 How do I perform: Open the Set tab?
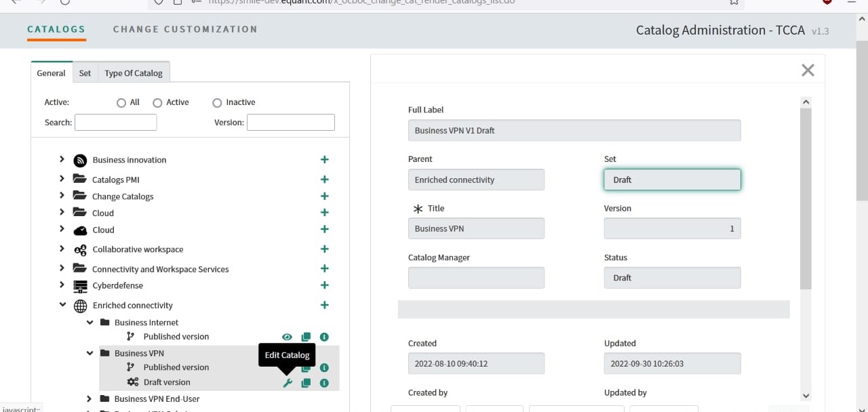(85, 73)
